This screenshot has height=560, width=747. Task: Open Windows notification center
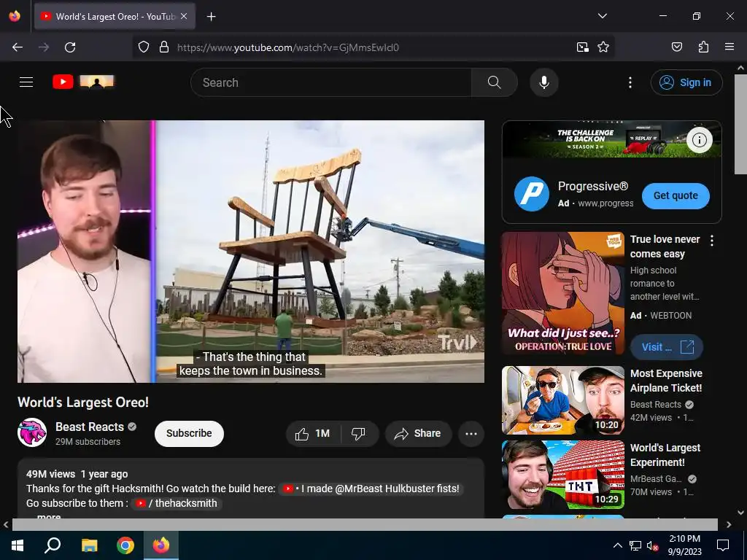pos(723,545)
